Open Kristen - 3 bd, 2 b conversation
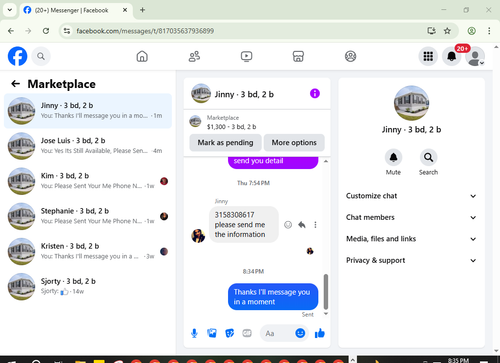The image size is (500, 363). pos(88,251)
